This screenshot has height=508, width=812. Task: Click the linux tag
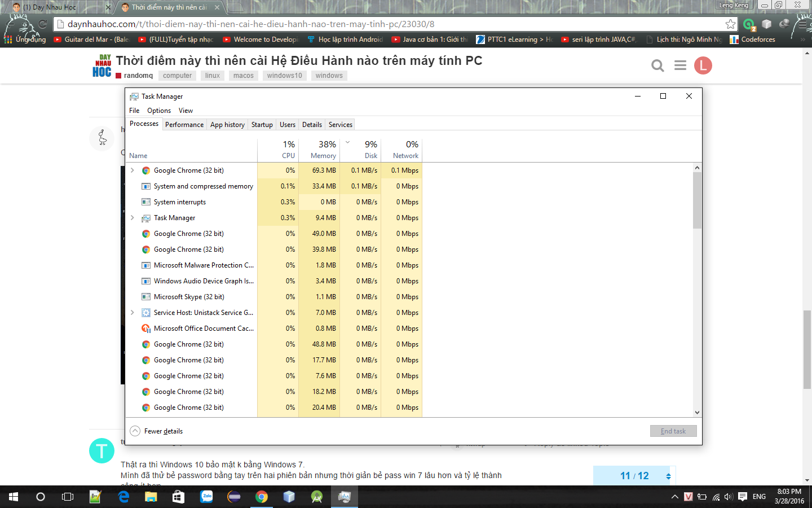coord(213,76)
